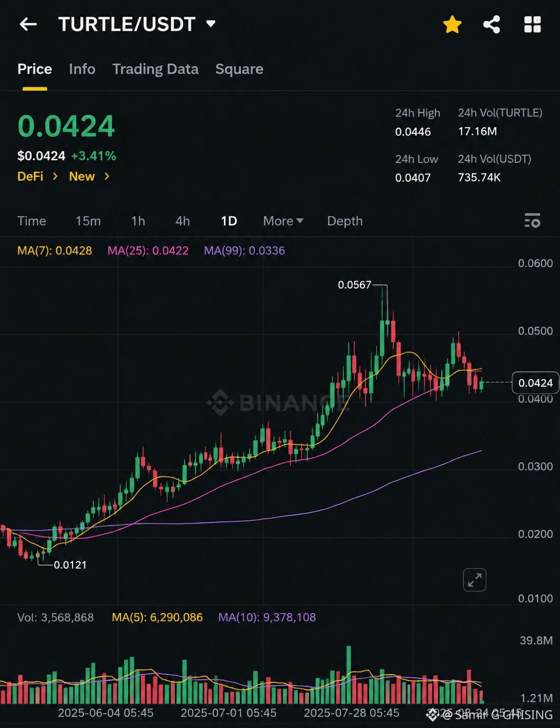Select the 1D interval
This screenshot has height=728, width=560.
(229, 221)
